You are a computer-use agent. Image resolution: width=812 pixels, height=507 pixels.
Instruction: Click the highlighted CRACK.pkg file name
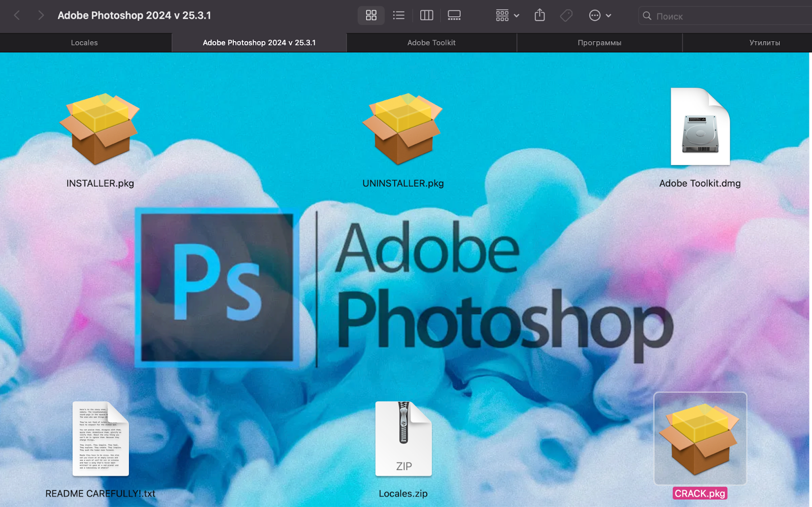(700, 493)
